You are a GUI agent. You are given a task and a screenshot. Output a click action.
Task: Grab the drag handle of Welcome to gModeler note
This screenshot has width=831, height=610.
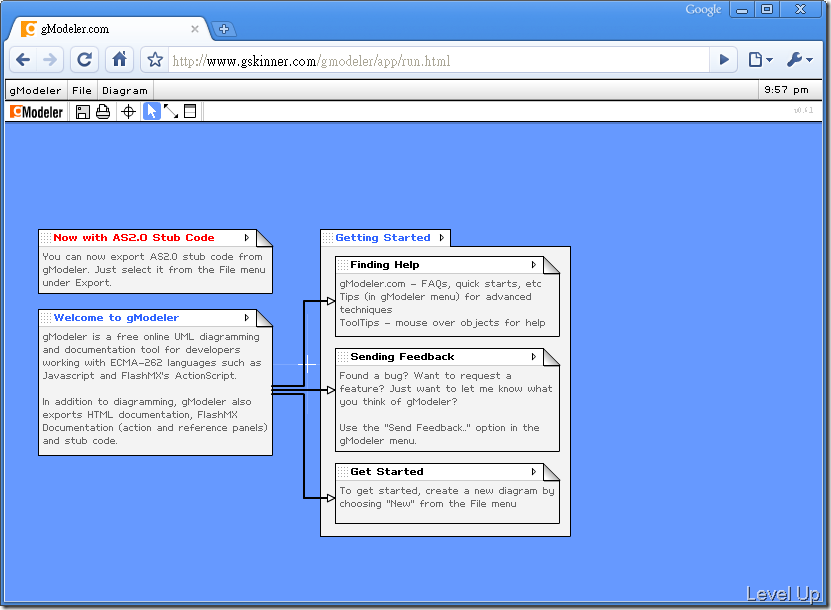[46, 318]
